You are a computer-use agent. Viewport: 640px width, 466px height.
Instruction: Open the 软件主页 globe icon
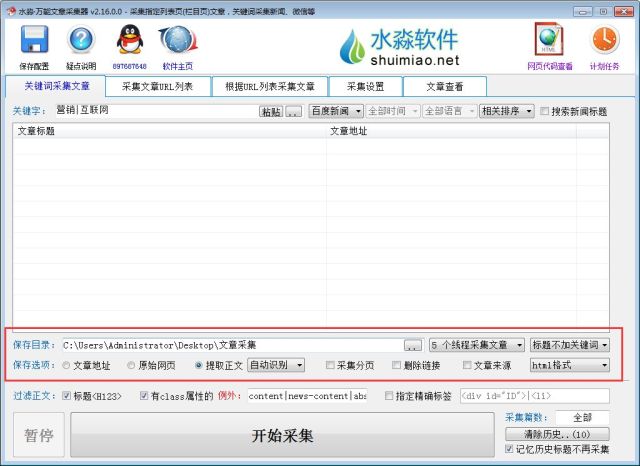coord(178,39)
